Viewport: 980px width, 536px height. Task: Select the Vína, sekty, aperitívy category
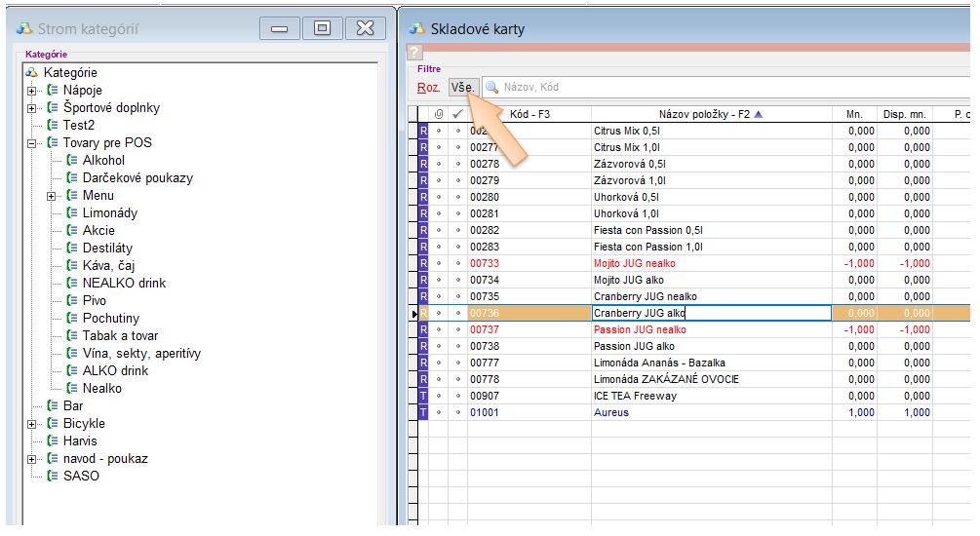tap(141, 353)
